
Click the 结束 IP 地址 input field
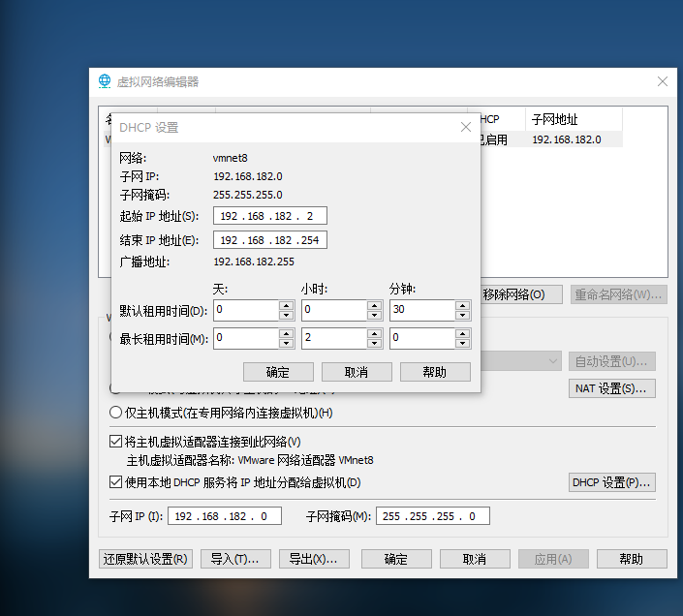pyautogui.click(x=270, y=240)
